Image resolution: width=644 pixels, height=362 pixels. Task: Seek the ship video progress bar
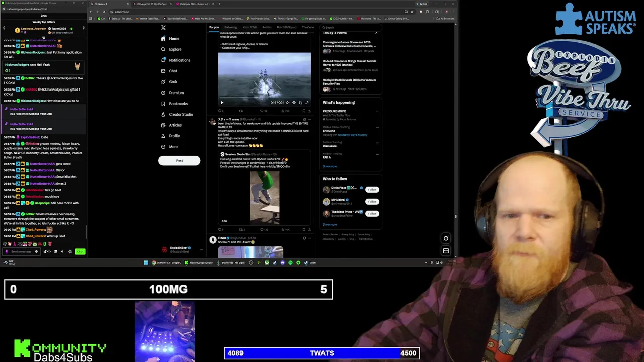click(x=264, y=98)
